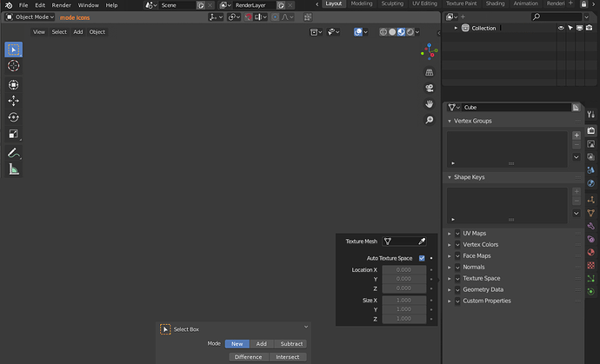
Task: Click the Intersect mode button
Action: pos(288,357)
